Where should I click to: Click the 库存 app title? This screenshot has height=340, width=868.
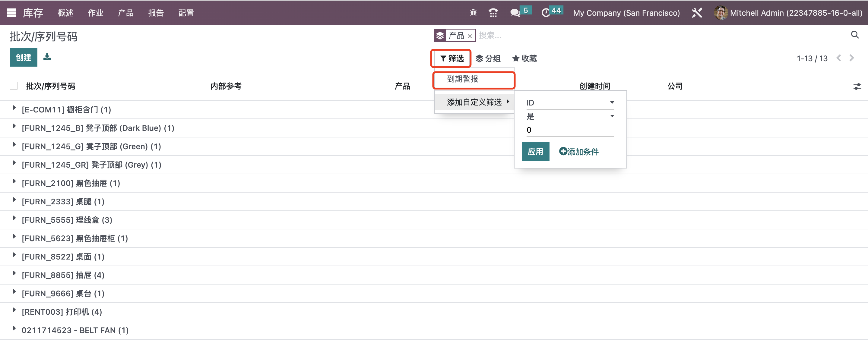click(x=33, y=13)
